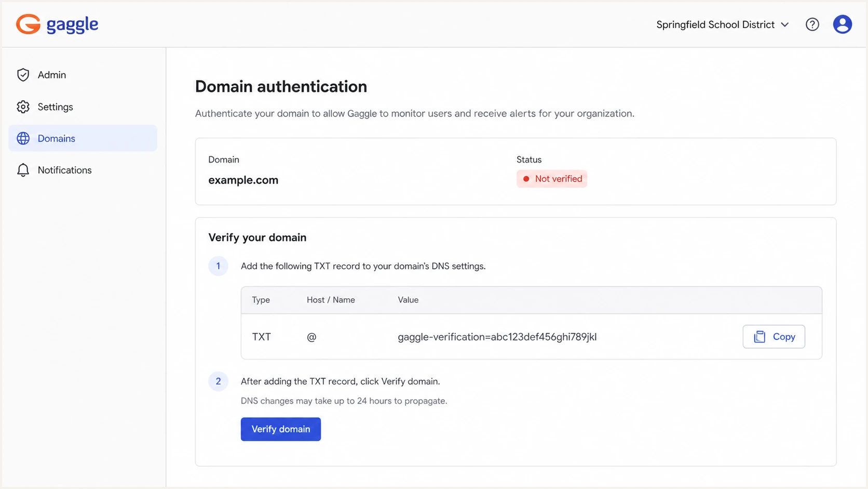Image resolution: width=868 pixels, height=489 pixels.
Task: Copy the TXT record value
Action: click(x=774, y=337)
